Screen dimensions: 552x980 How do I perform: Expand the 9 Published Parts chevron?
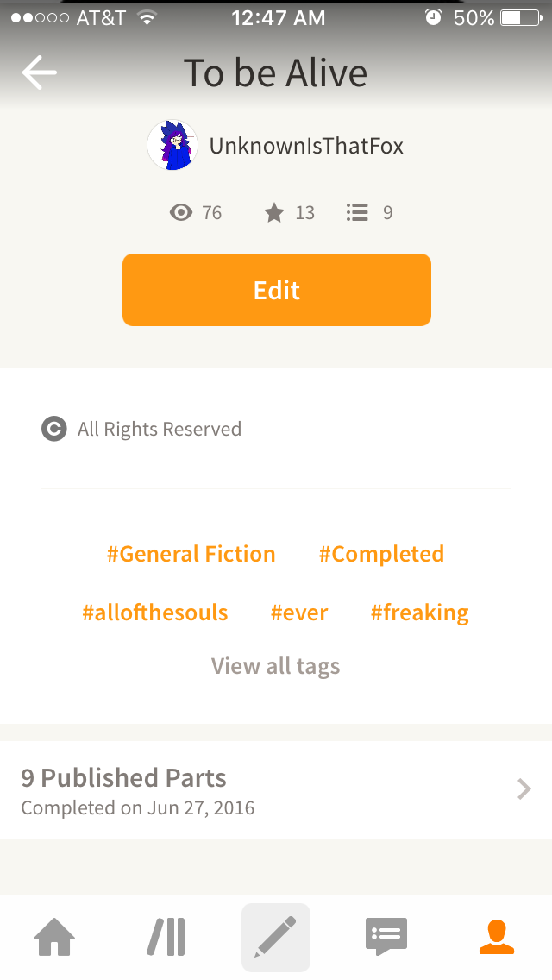tap(524, 789)
